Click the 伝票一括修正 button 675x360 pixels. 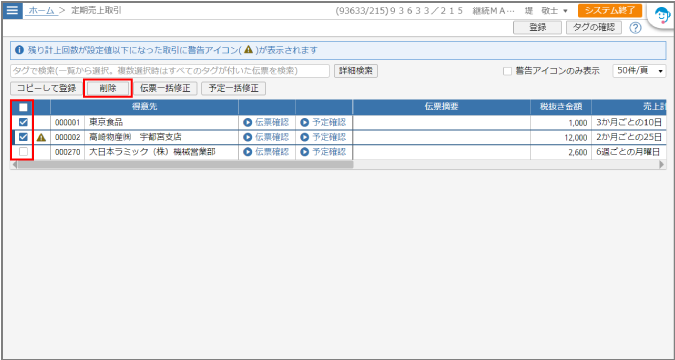coord(165,88)
